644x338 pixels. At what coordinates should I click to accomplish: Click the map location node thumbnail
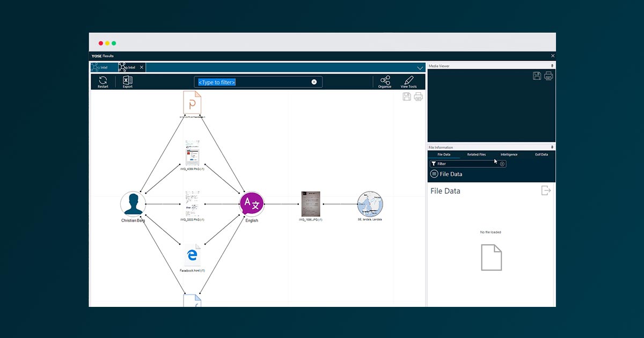point(370,204)
